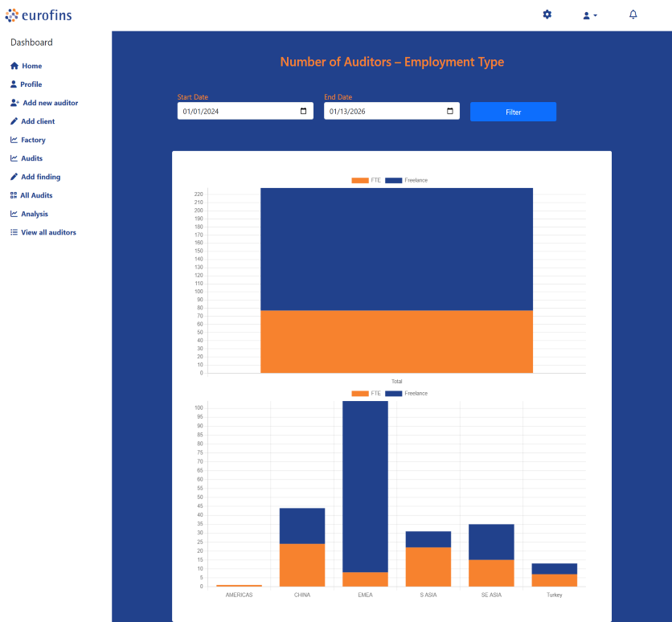Click the Eurofins logo

(x=39, y=14)
